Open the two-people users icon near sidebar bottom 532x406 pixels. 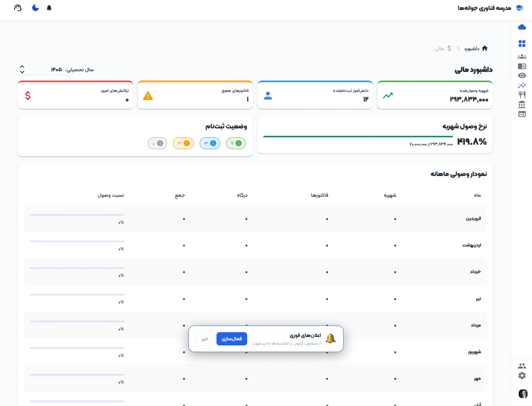[522, 366]
